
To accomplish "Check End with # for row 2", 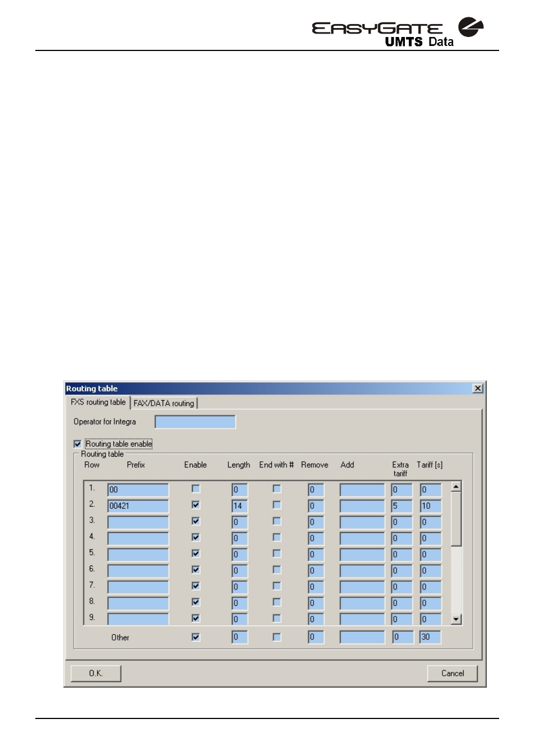I will click(276, 505).
